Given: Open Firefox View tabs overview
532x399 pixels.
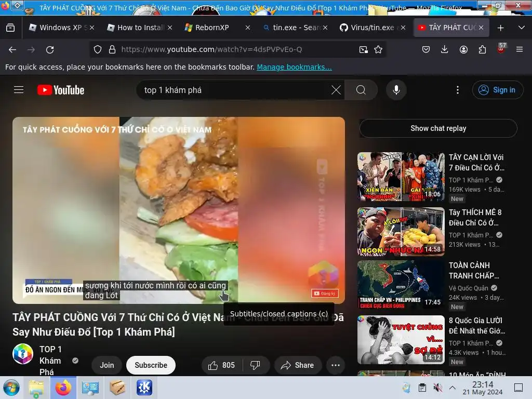Looking at the screenshot, I should pyautogui.click(x=10, y=28).
